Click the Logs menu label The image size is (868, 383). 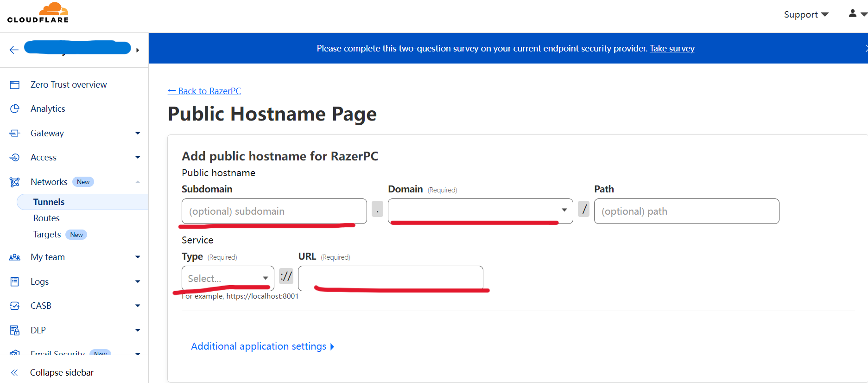coord(39,281)
